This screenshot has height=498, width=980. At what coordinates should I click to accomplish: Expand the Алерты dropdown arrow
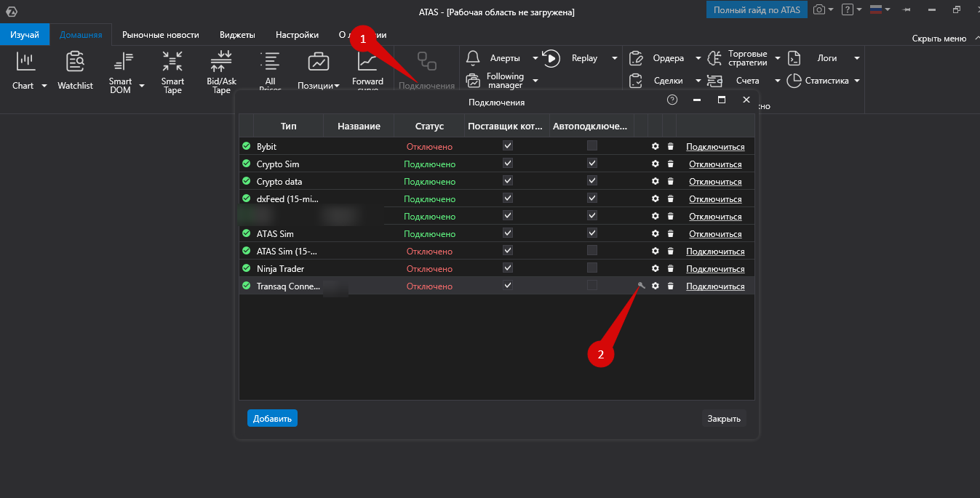[x=535, y=58]
